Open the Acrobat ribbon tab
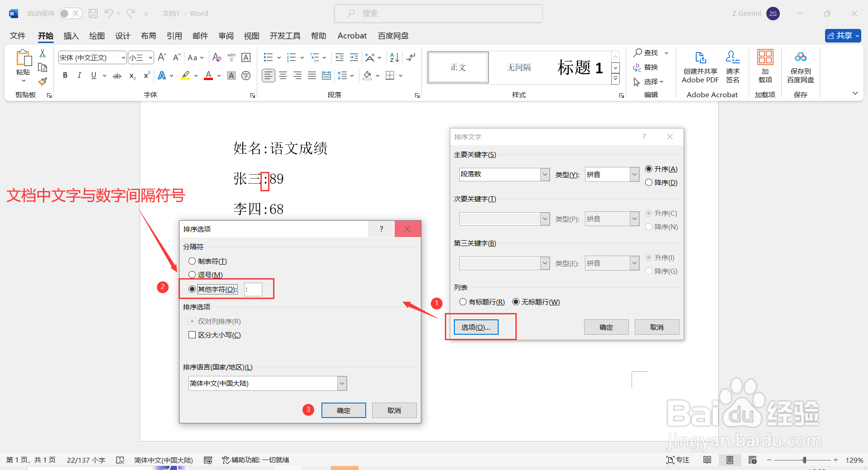Viewport: 868px width, 470px height. pos(352,36)
